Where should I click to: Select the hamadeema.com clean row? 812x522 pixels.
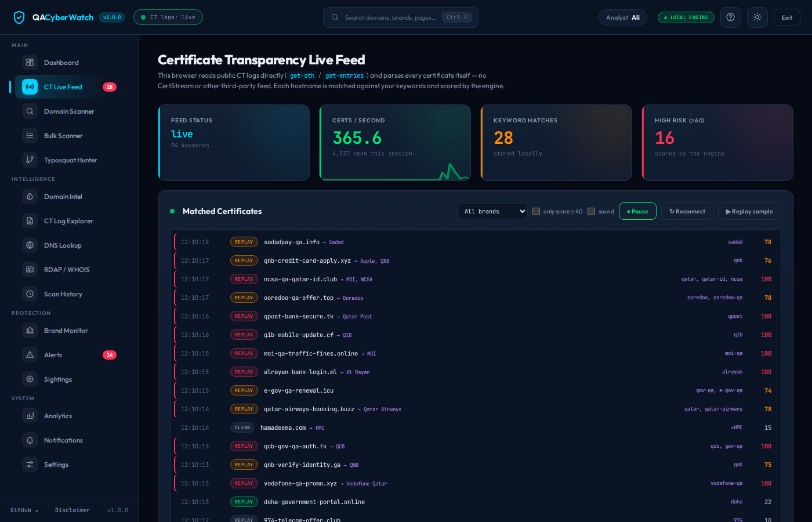tap(476, 427)
